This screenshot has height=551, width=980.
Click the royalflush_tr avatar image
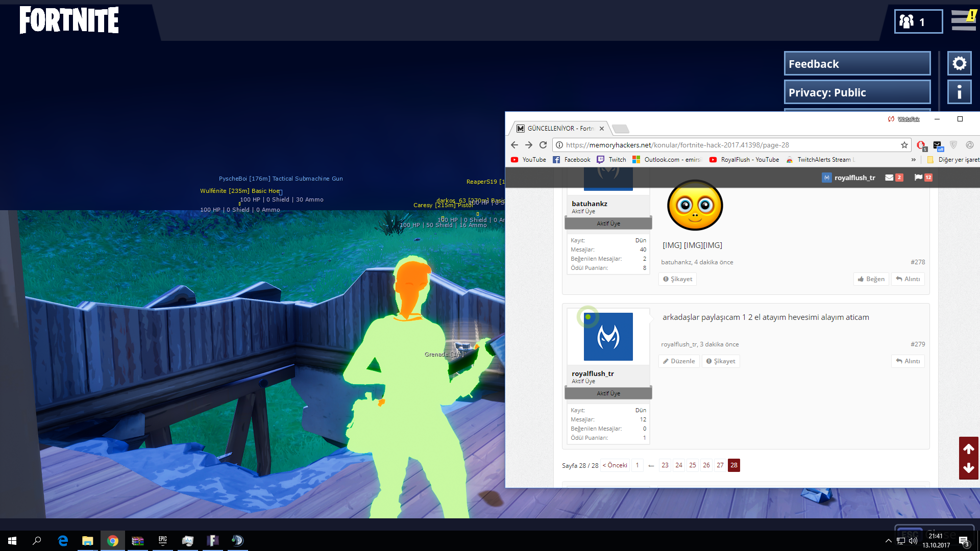click(608, 337)
